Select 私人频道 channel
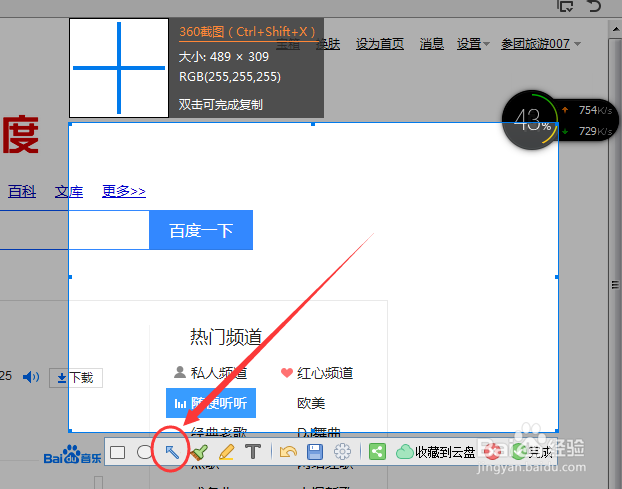The width and height of the screenshot is (622, 489). tap(210, 373)
